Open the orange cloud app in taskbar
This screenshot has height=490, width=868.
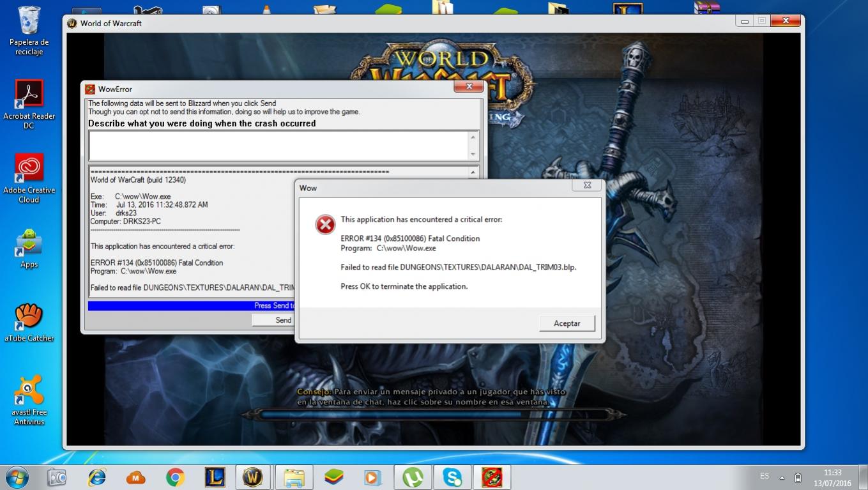coord(136,477)
